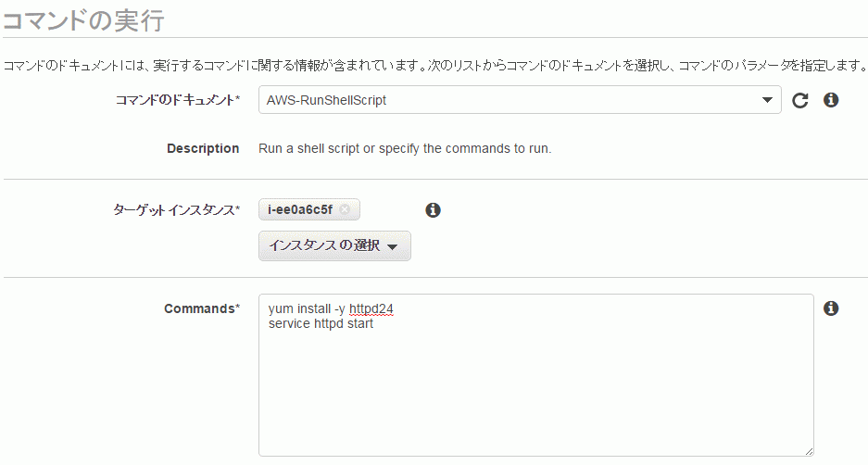Click info icon next to Commands box

831,308
